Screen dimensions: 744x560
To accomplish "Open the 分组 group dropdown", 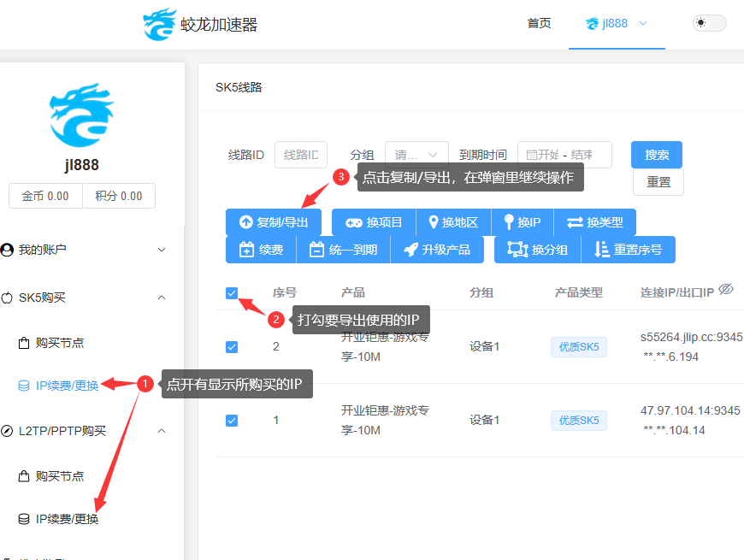I will (x=416, y=155).
